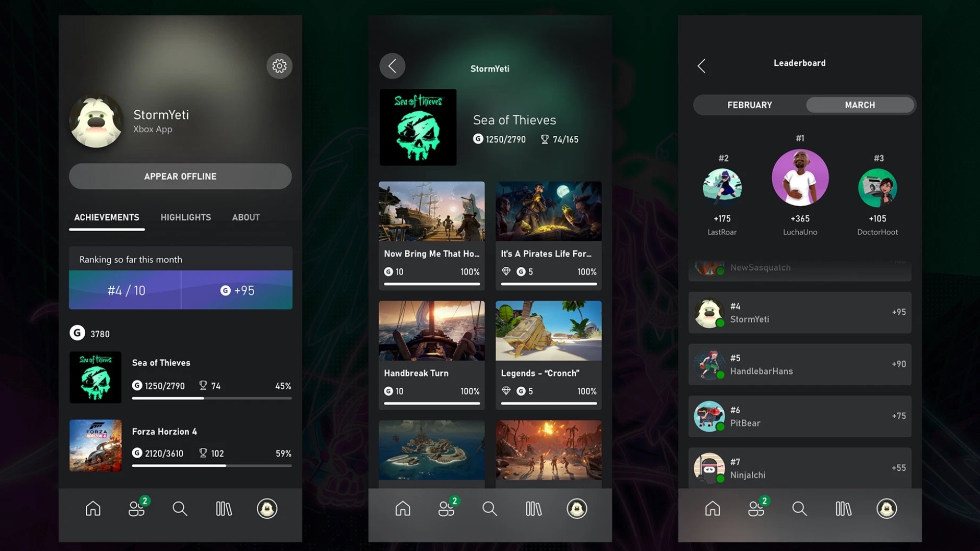Click '1250/2790' score in Sea of Thieves header
Screen dimensions: 980x551
(505, 139)
